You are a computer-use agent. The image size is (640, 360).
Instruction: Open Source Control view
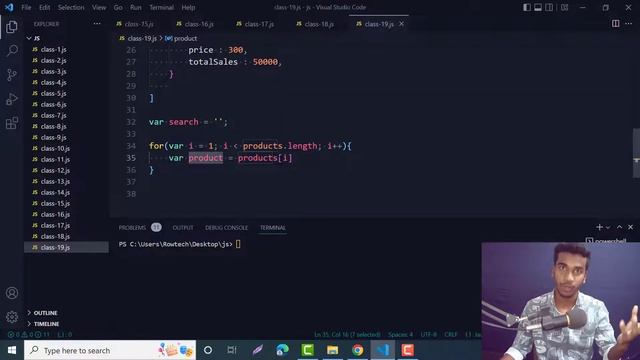coord(12,75)
